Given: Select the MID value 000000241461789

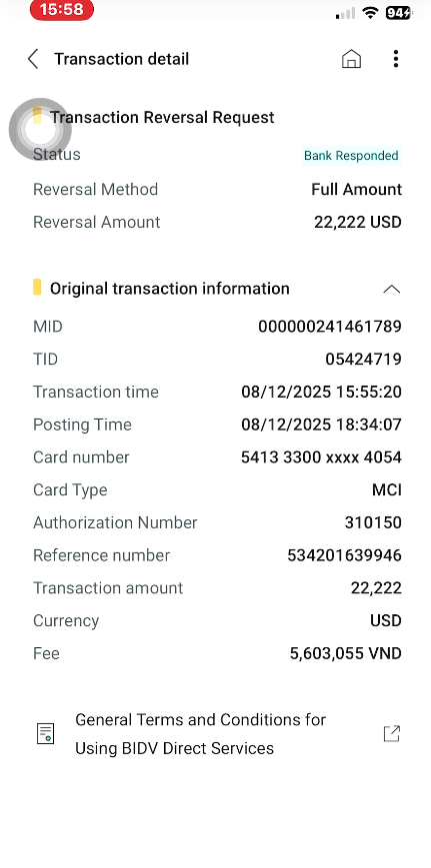Looking at the screenshot, I should pos(330,327).
